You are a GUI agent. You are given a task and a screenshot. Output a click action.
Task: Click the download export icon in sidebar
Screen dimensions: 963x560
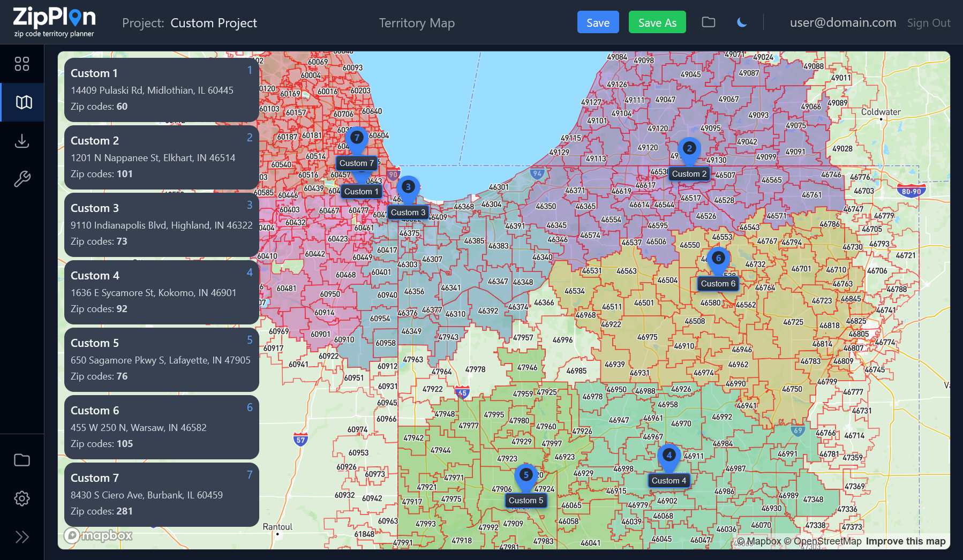pos(22,141)
